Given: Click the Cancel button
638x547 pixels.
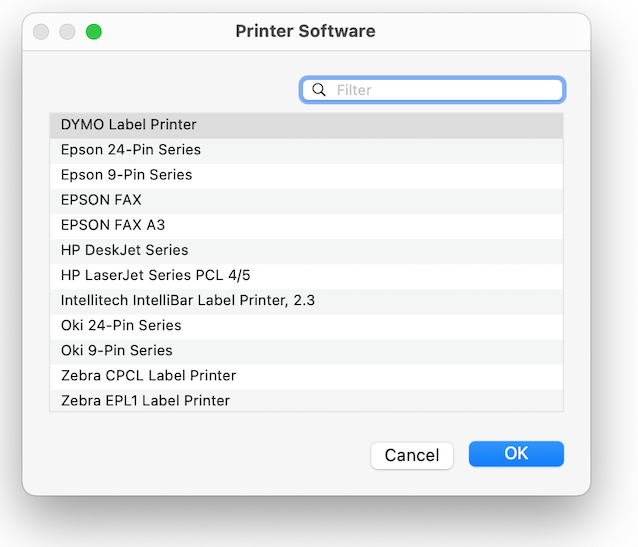Looking at the screenshot, I should tap(412, 455).
